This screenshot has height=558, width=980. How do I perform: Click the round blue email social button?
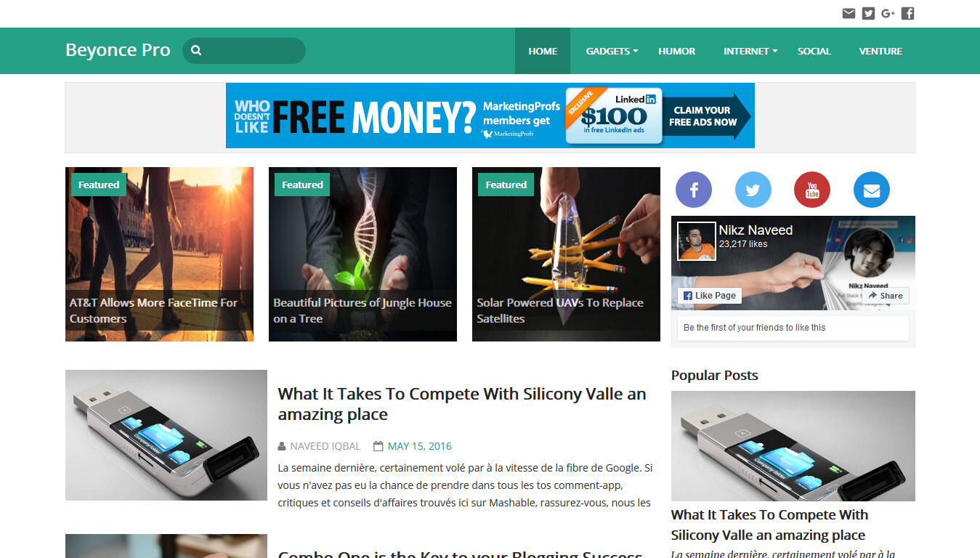[872, 190]
